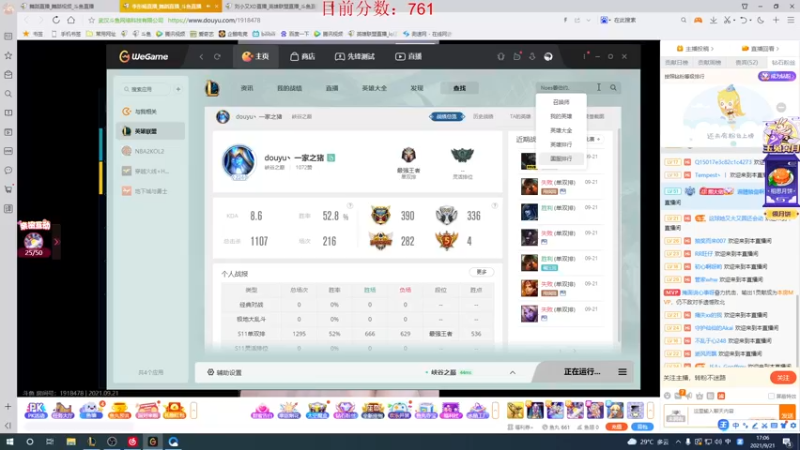Click the summoner search input field
The height and width of the screenshot is (450, 800).
coord(569,88)
